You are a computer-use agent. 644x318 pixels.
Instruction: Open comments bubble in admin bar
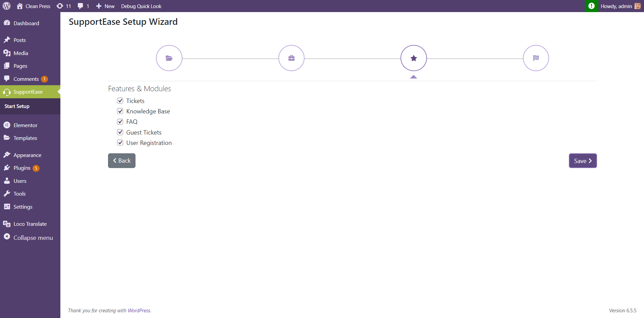80,6
